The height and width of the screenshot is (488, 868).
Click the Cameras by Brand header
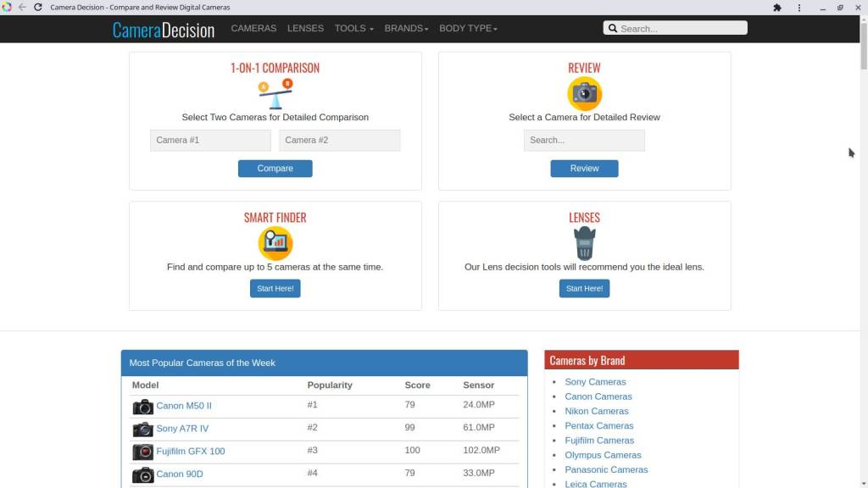(x=642, y=359)
